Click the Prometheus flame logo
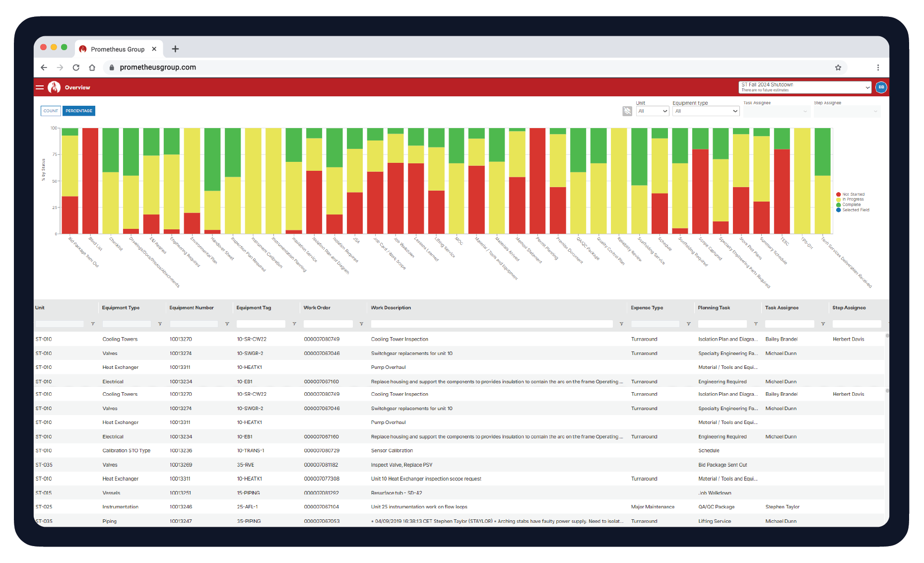 tap(54, 87)
